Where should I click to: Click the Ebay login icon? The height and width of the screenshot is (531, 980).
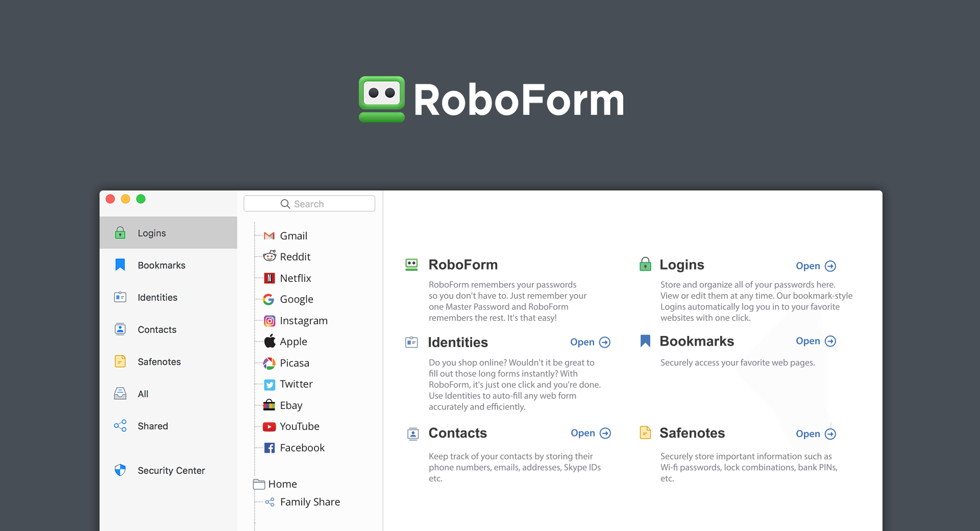click(x=269, y=405)
